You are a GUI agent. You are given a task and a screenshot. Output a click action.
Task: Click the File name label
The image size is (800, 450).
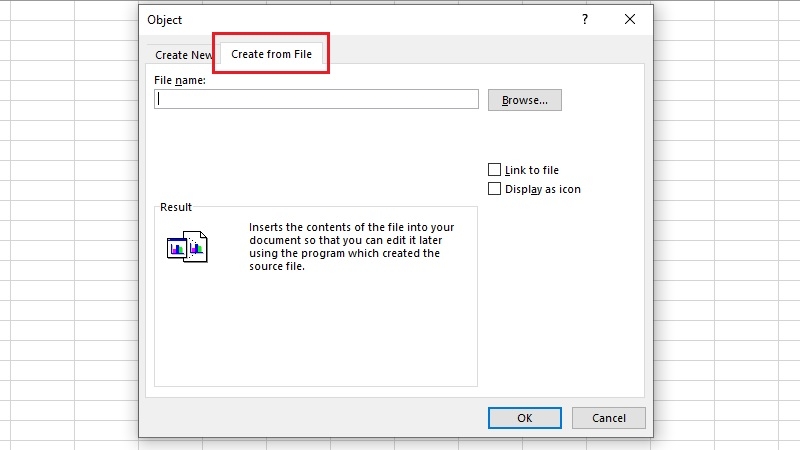point(180,80)
